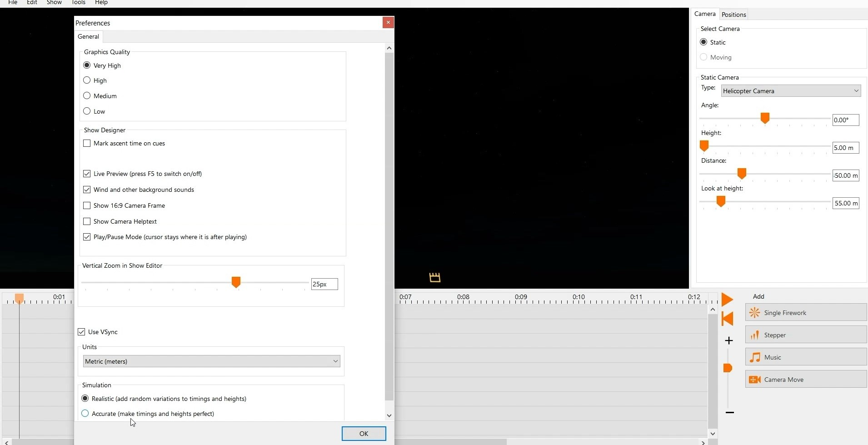Select General tab in Preferences
This screenshot has height=445, width=868.
point(88,36)
